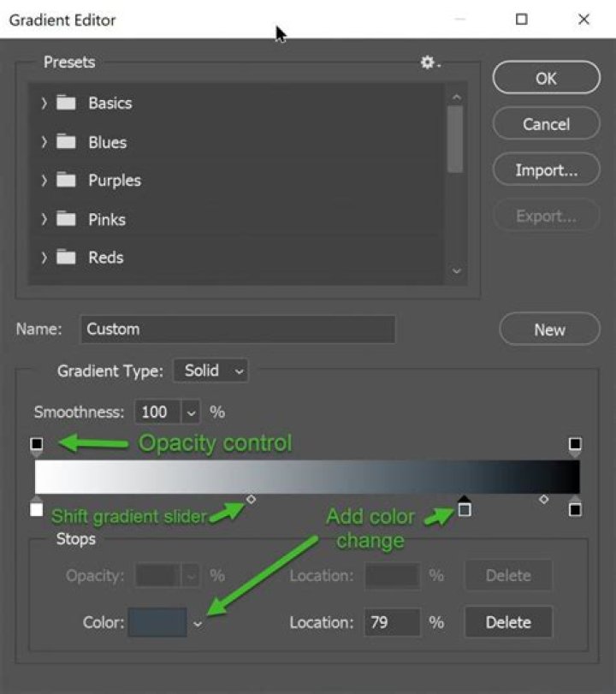
Task: Select the active color stop at 79%
Action: 464,508
